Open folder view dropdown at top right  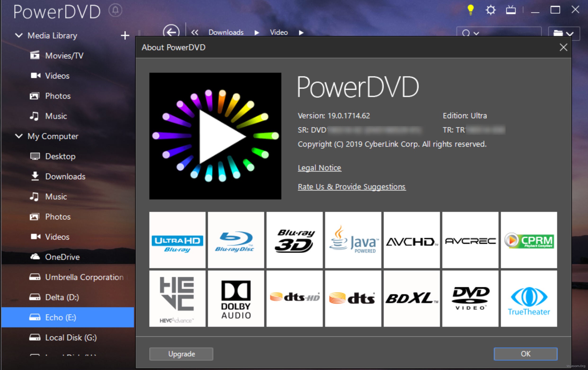click(x=564, y=33)
